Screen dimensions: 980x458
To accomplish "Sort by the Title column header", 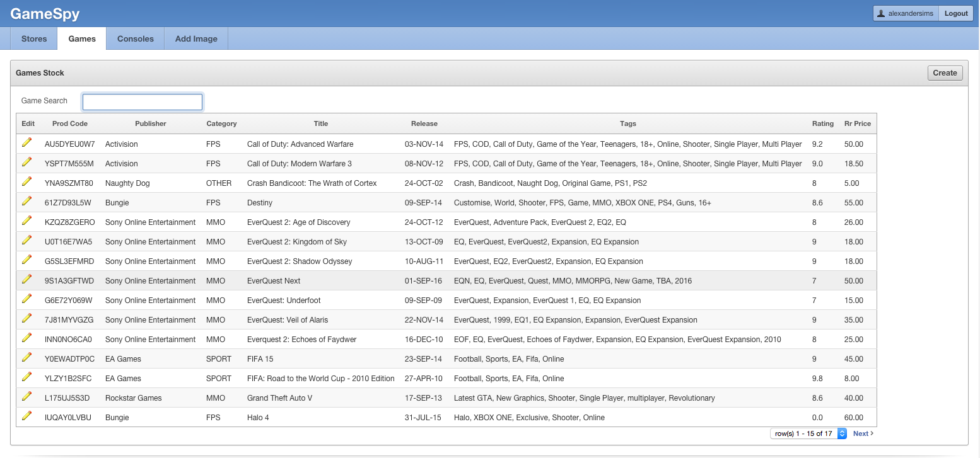I will tap(321, 123).
